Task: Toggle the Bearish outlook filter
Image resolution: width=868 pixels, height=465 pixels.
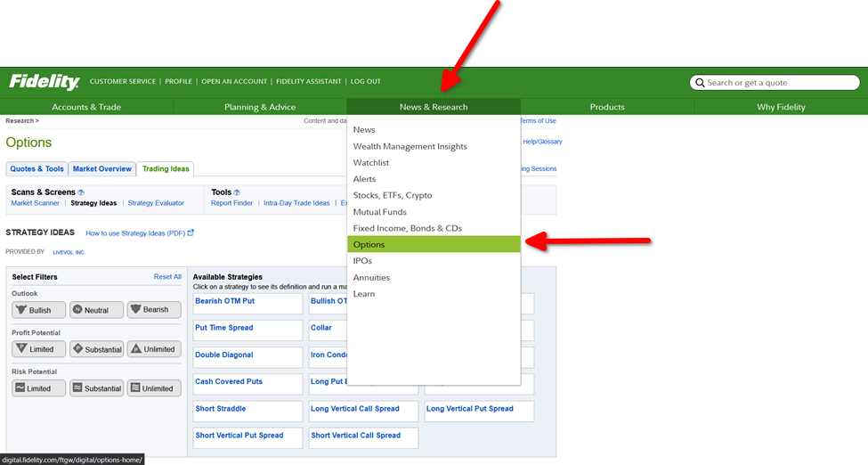Action: (x=154, y=310)
